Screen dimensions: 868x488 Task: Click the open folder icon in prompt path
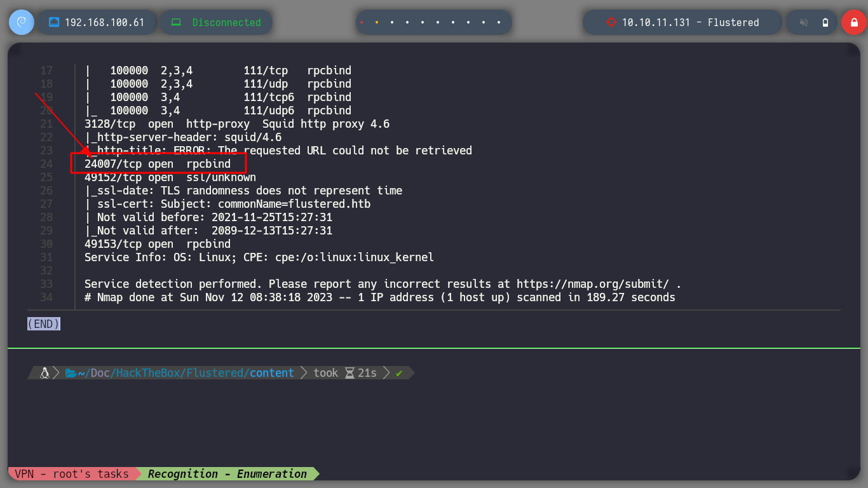tap(71, 373)
